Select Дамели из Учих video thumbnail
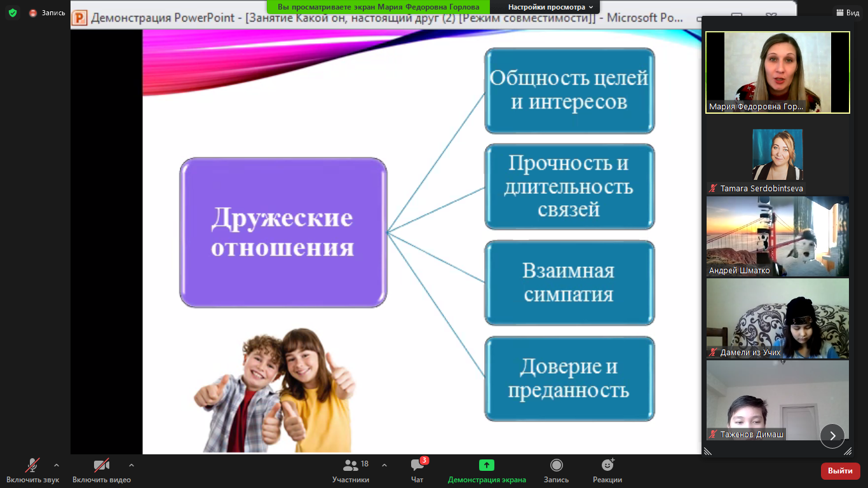This screenshot has width=868, height=488. (x=778, y=318)
